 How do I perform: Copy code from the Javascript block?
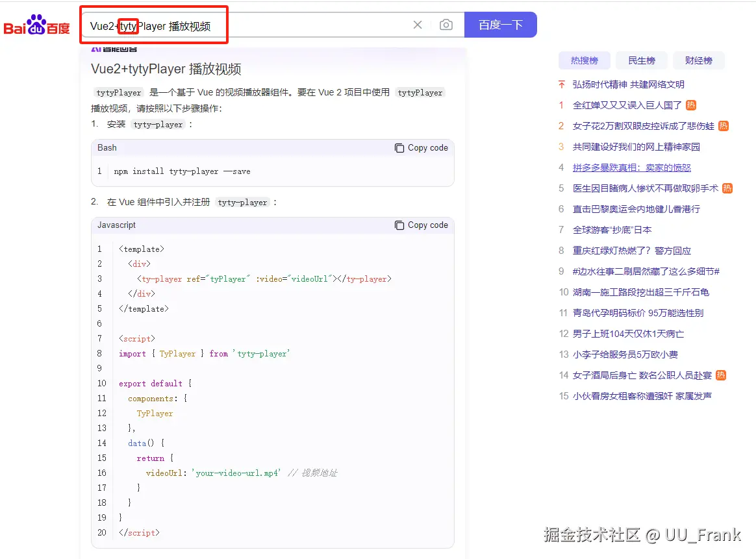[x=422, y=225]
